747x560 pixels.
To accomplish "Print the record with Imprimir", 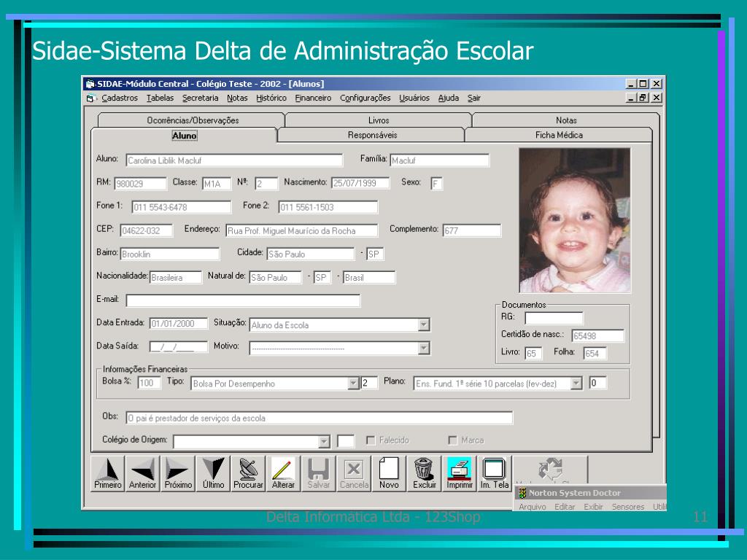I will click(460, 473).
